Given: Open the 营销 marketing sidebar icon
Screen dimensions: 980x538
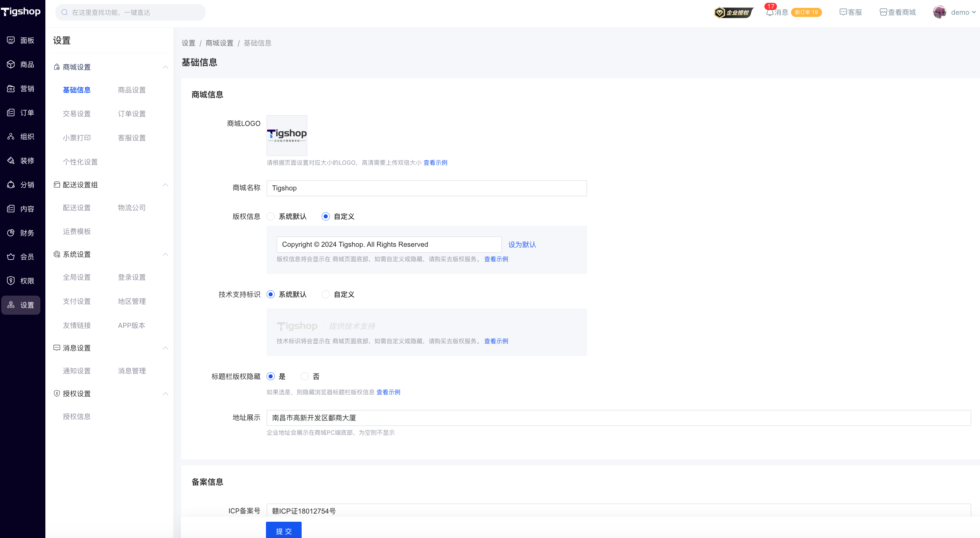Looking at the screenshot, I should tap(11, 88).
